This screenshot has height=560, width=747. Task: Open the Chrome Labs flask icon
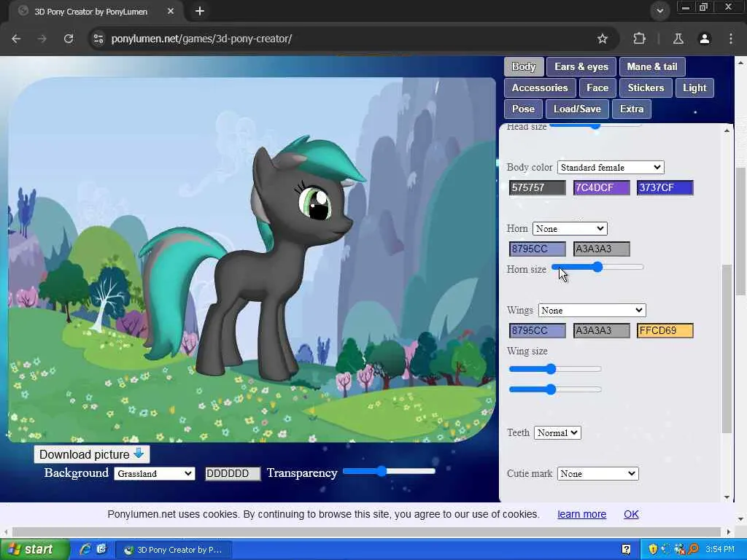click(678, 39)
